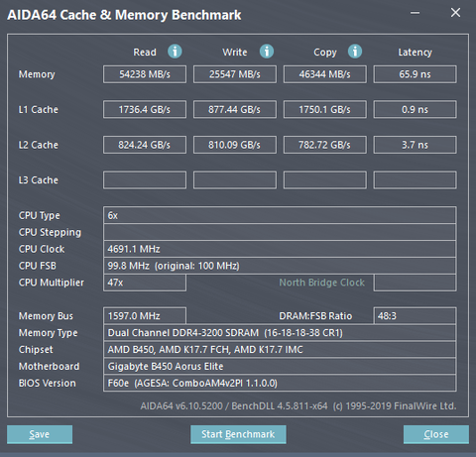This screenshot has height=457, width=476.
Task: Click the empty CPU Stepping field
Action: coord(280,232)
